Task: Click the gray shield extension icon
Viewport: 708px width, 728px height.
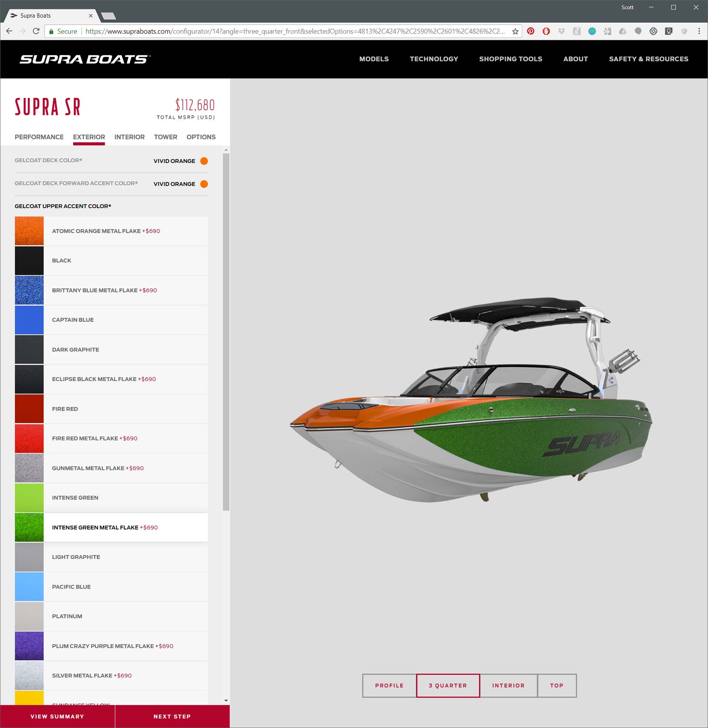Action: (684, 31)
